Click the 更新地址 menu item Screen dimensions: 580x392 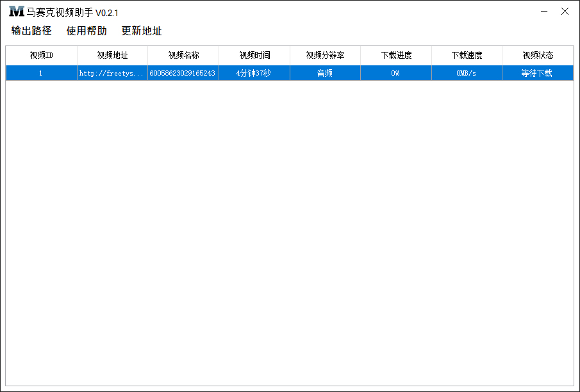coord(141,31)
